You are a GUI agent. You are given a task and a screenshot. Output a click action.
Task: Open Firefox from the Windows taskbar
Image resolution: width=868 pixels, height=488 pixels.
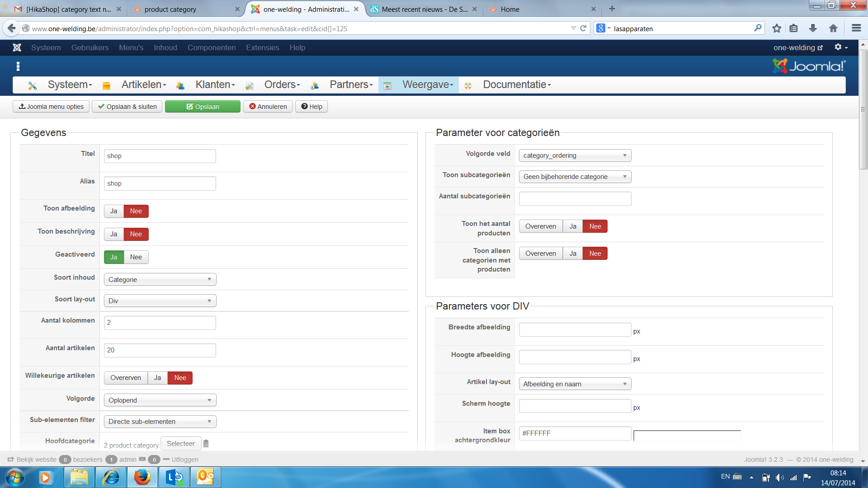(x=142, y=477)
